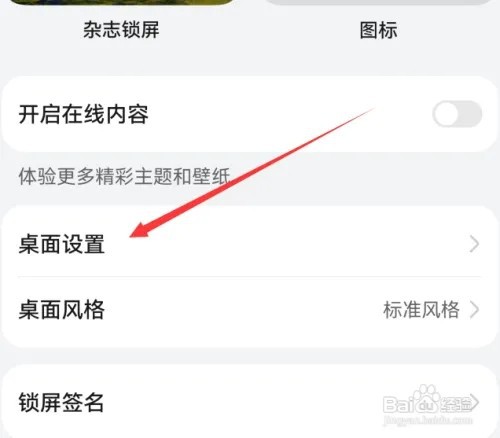Image resolution: width=500 pixels, height=438 pixels.
Task: Select the 图标 label
Action: (379, 30)
